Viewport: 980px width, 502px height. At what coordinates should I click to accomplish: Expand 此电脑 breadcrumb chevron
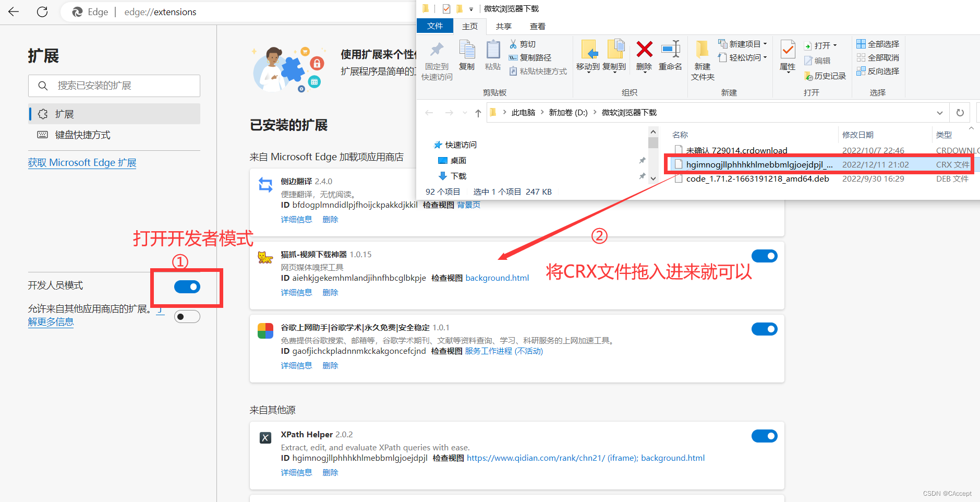click(542, 112)
